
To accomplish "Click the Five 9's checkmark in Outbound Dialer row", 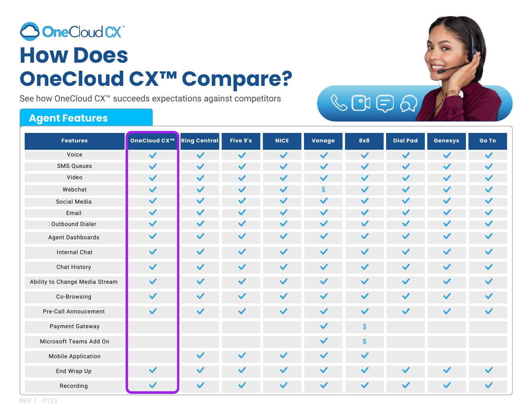I will pos(242,223).
